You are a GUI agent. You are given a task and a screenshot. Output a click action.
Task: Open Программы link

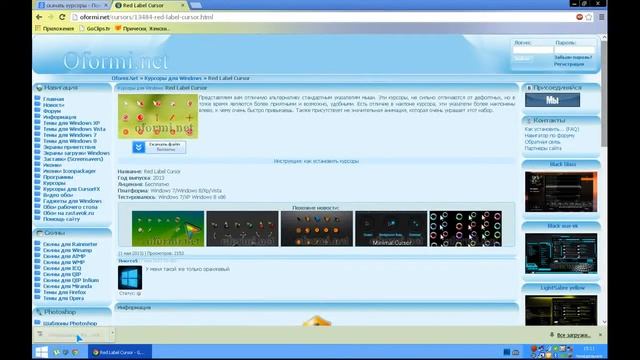tap(58, 177)
